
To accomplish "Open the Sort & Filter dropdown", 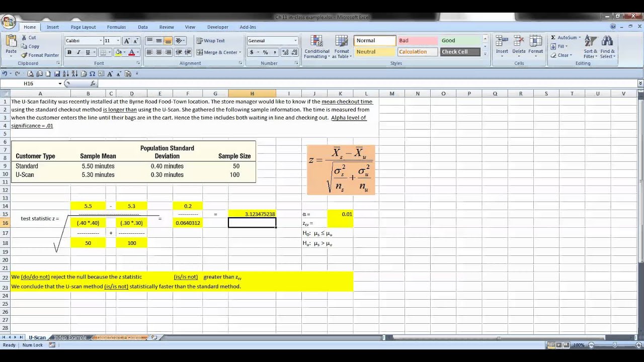I will (x=590, y=47).
